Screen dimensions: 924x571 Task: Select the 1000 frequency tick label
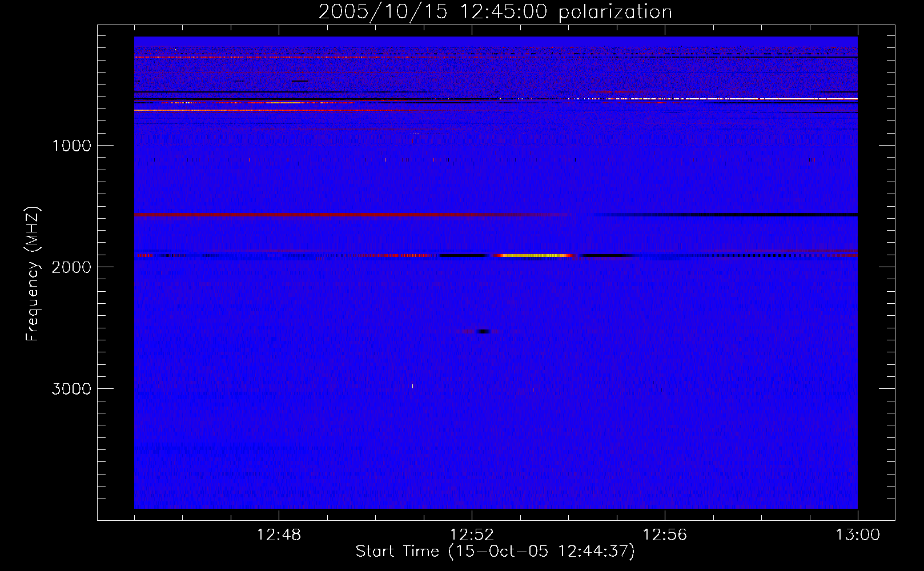point(71,146)
